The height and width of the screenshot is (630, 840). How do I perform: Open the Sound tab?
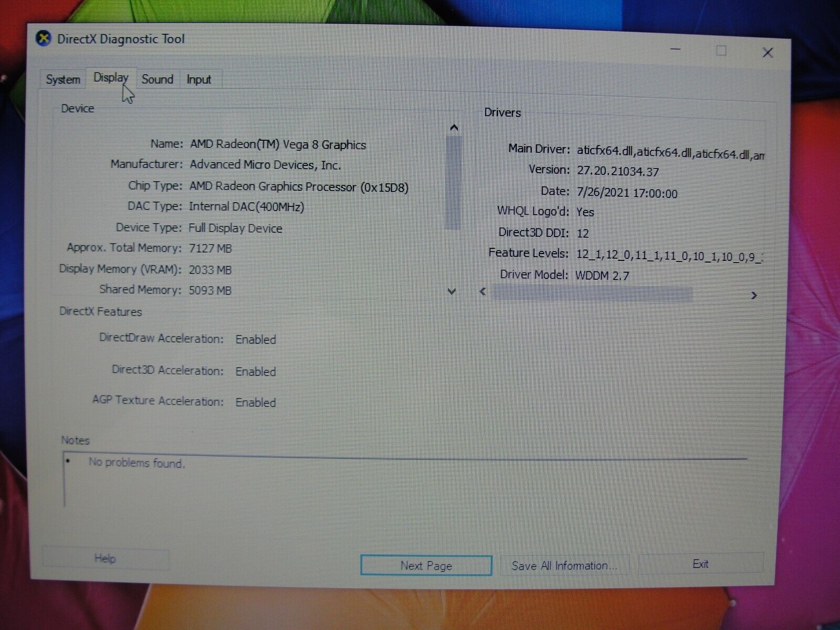click(157, 79)
